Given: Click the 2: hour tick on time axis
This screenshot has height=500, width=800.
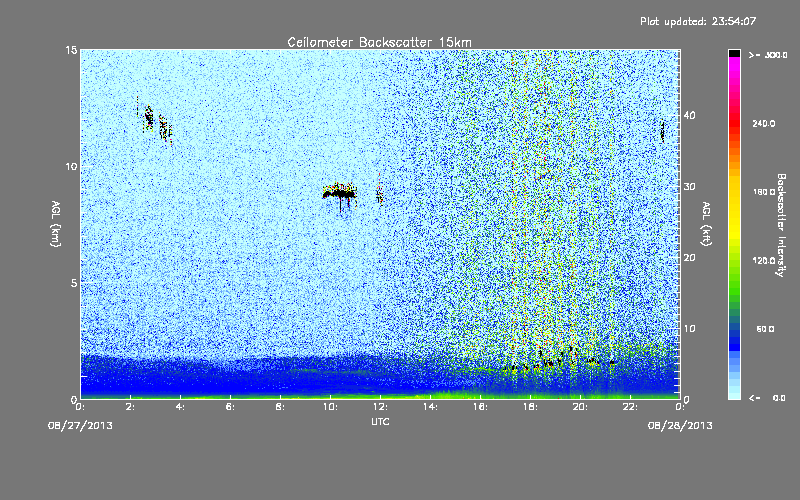Looking at the screenshot, I should [131, 407].
